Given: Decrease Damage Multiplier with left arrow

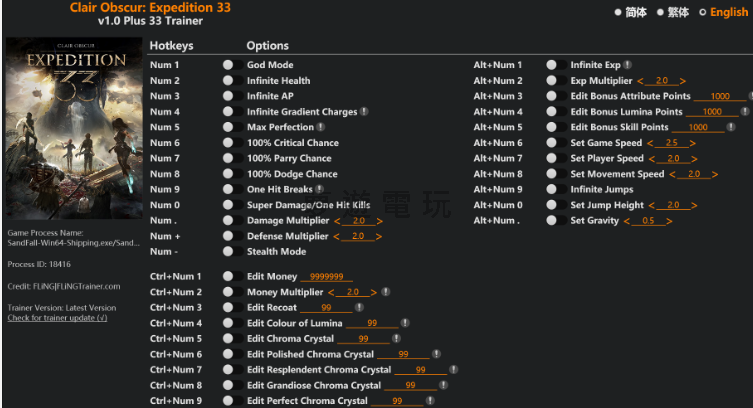Looking at the screenshot, I should click(x=337, y=220).
